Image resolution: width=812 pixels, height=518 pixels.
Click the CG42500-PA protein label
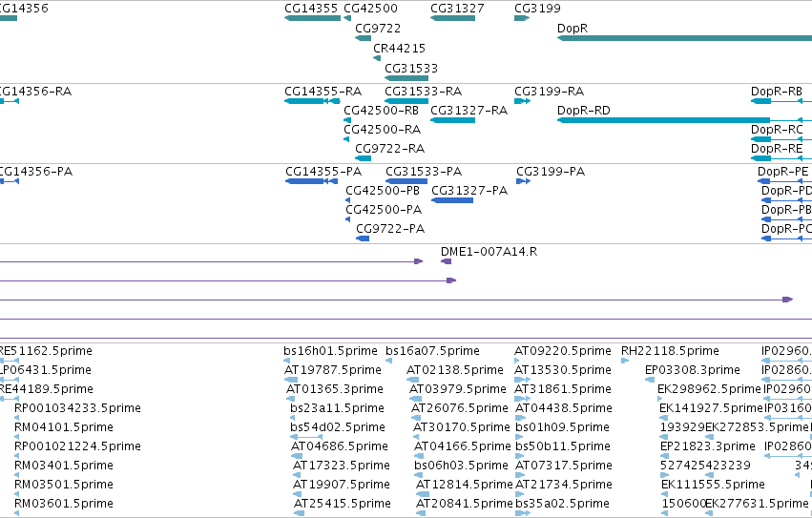tap(384, 210)
